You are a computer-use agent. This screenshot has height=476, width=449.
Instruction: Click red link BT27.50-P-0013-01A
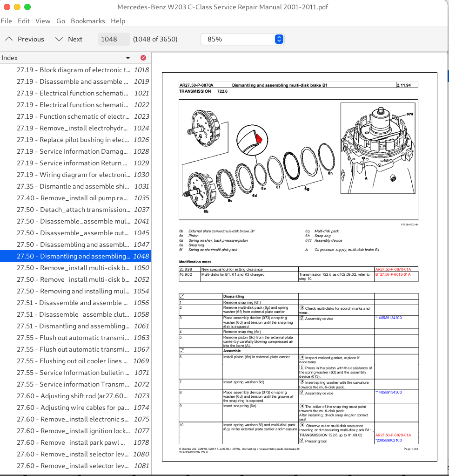click(396, 274)
